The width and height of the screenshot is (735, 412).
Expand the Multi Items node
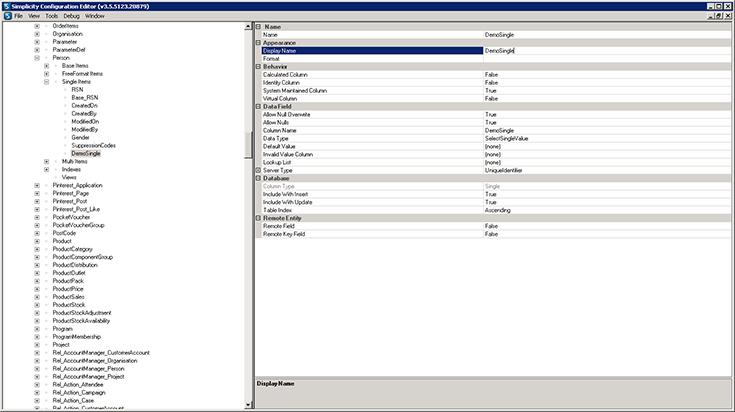(46, 162)
